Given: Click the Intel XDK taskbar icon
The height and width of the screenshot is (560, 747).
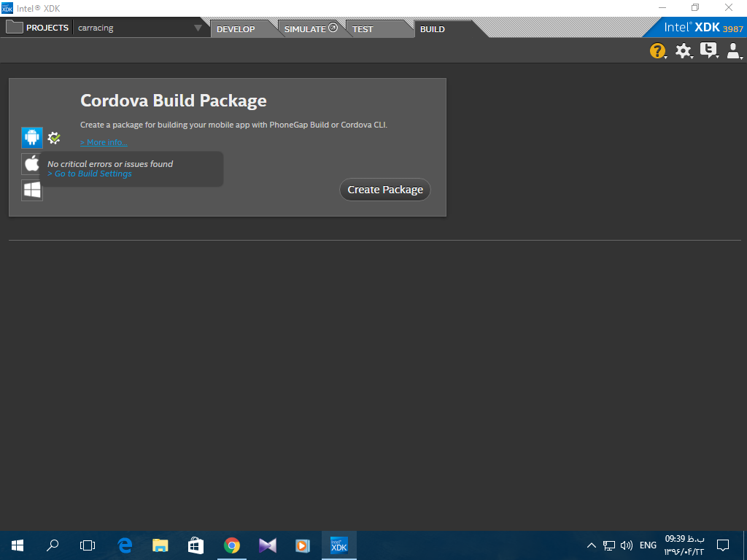Looking at the screenshot, I should click(x=339, y=545).
